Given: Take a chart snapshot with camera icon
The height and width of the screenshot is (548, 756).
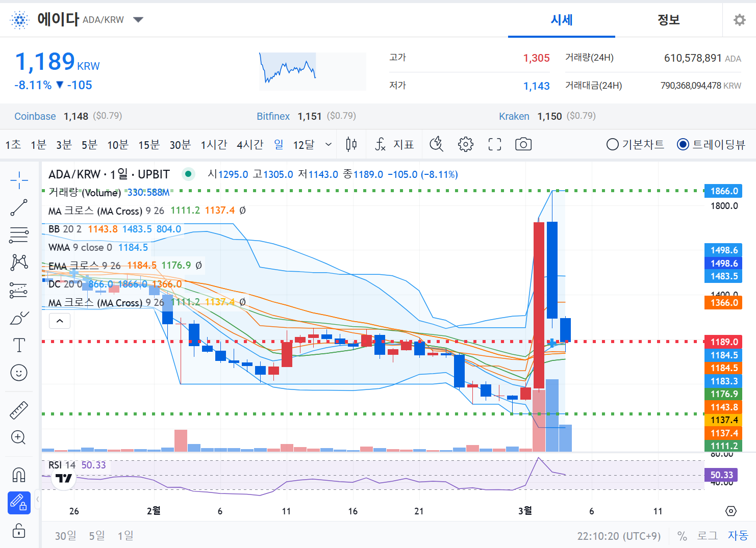Looking at the screenshot, I should [x=523, y=144].
